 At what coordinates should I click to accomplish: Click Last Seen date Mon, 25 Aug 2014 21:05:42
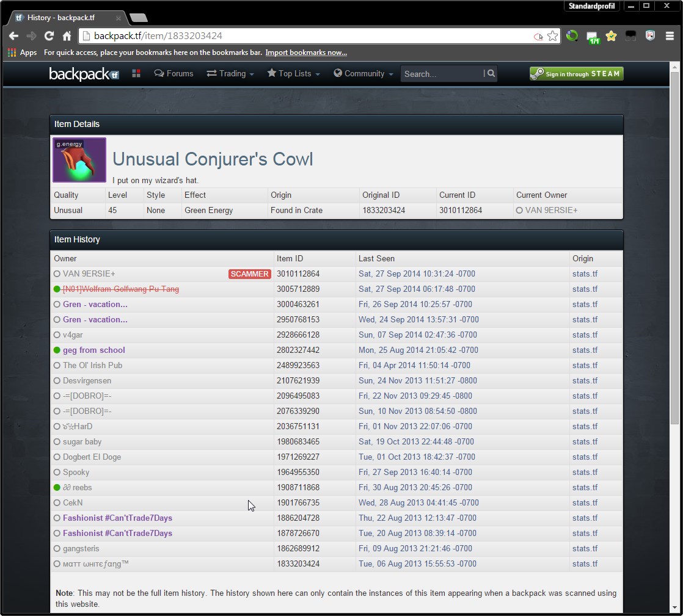pos(418,350)
